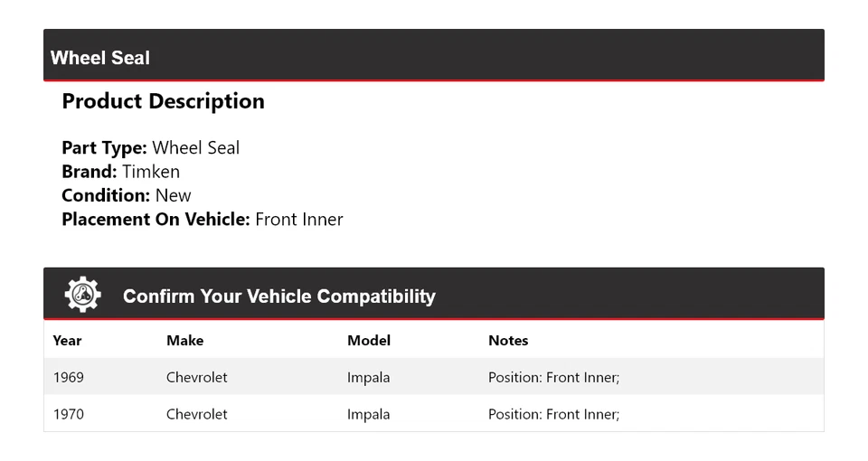Click the gear compatibility icon
The height and width of the screenshot is (461, 868).
[82, 295]
